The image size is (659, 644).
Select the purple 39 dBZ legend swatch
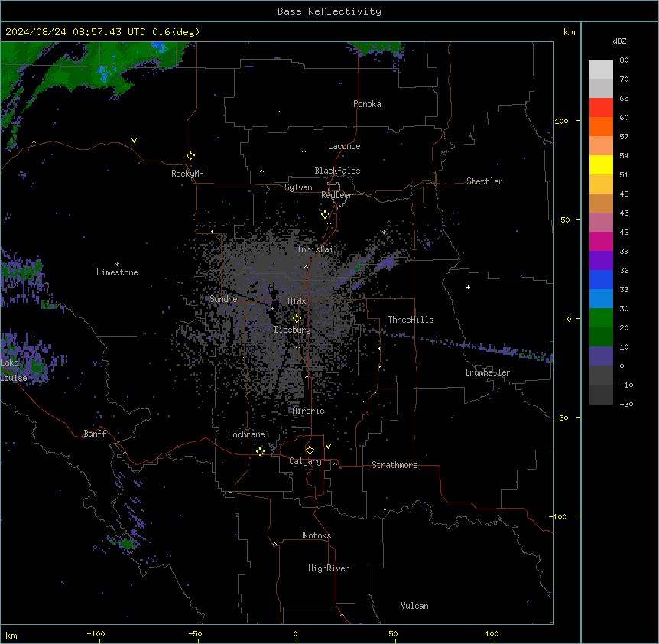pyautogui.click(x=601, y=261)
